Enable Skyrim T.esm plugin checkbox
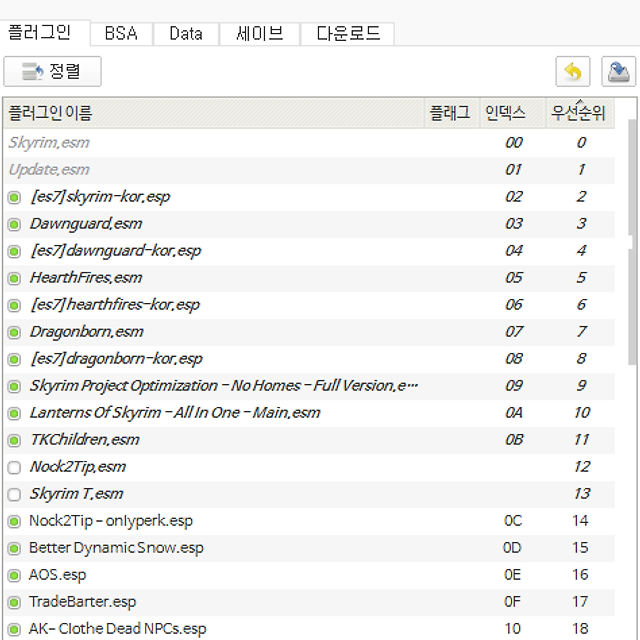 pos(14,494)
